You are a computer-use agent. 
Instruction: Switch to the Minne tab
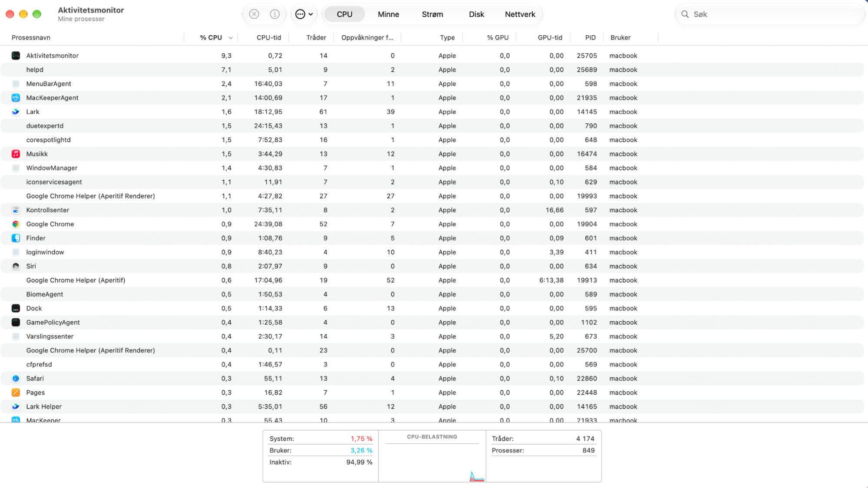point(388,14)
